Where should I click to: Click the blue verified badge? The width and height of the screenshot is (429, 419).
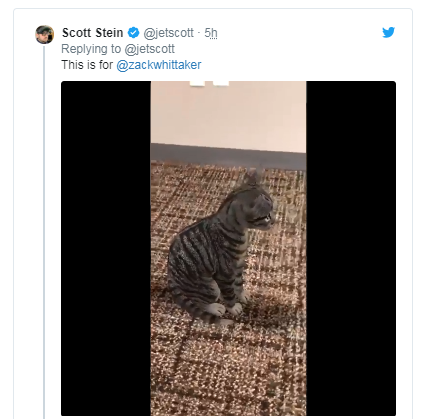point(134,33)
